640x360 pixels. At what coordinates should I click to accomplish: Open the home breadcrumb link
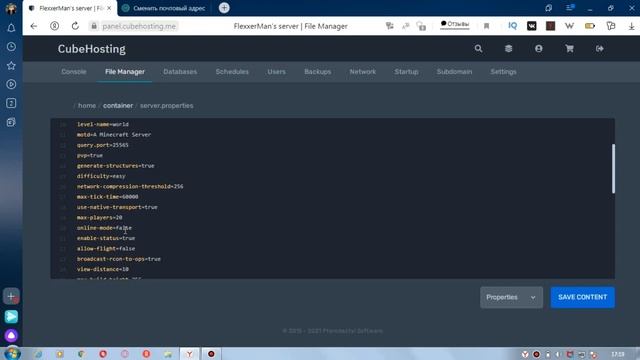point(87,105)
